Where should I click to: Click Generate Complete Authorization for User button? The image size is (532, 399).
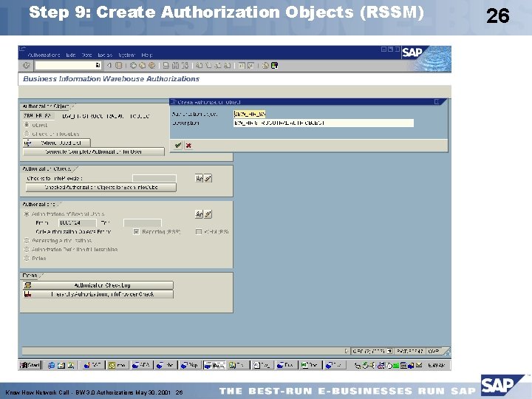[x=93, y=151]
